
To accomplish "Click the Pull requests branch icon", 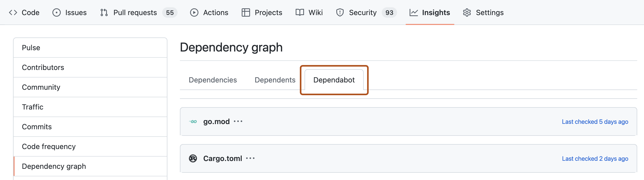I will (104, 12).
